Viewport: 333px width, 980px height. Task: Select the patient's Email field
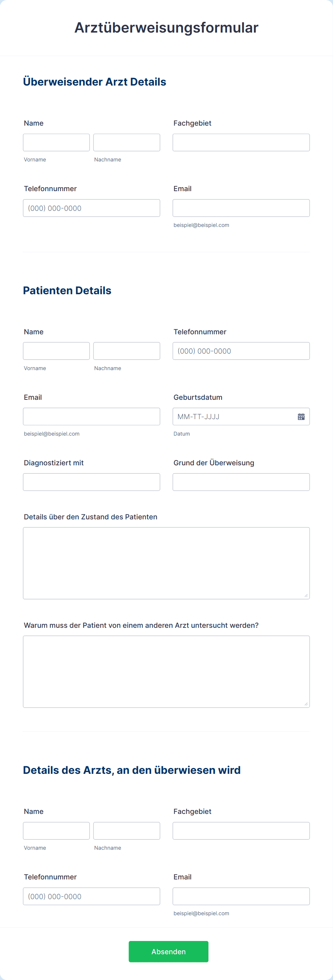[91, 417]
